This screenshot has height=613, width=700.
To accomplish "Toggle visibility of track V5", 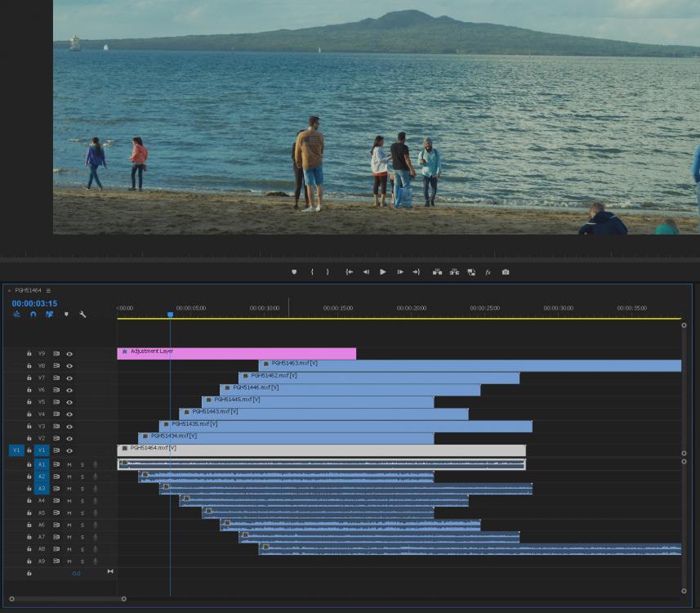I will pyautogui.click(x=69, y=402).
